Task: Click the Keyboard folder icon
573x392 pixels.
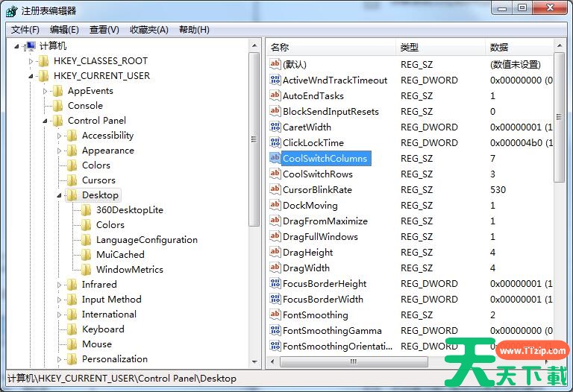Action: [72, 329]
